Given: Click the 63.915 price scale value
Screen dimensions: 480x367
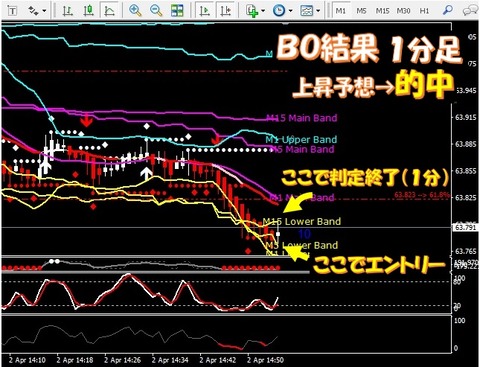Looking at the screenshot, I should coord(467,117).
